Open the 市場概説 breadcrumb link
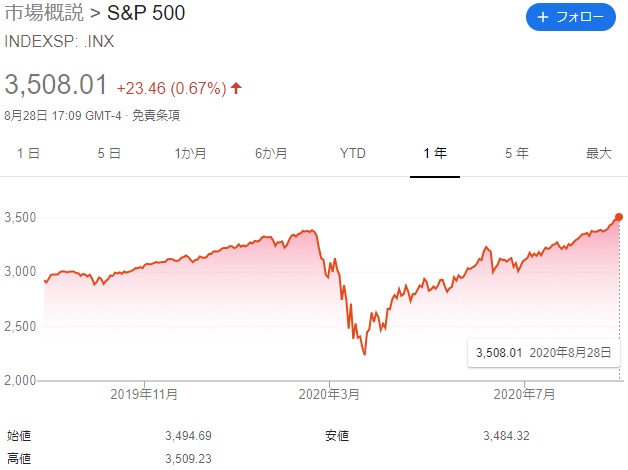 click(44, 13)
